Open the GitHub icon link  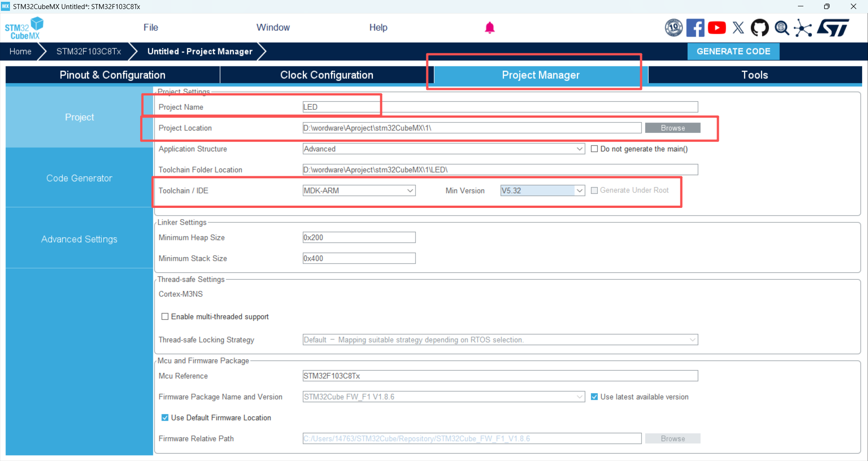tap(759, 28)
